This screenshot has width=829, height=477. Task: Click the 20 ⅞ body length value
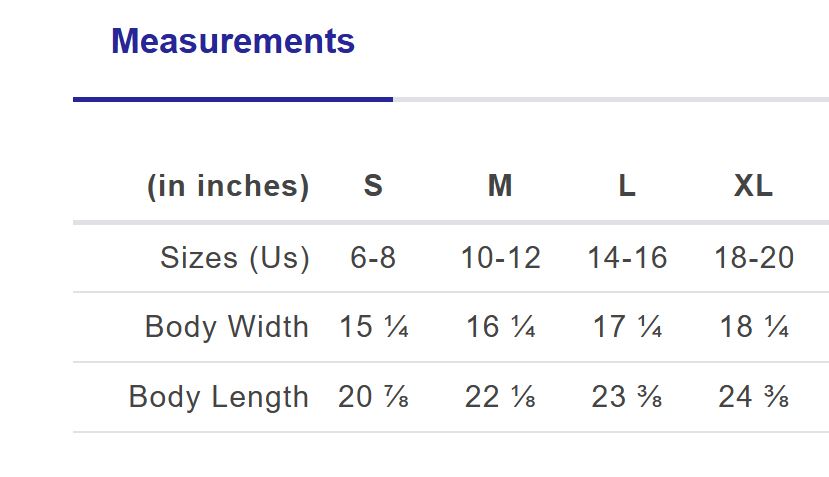click(373, 397)
